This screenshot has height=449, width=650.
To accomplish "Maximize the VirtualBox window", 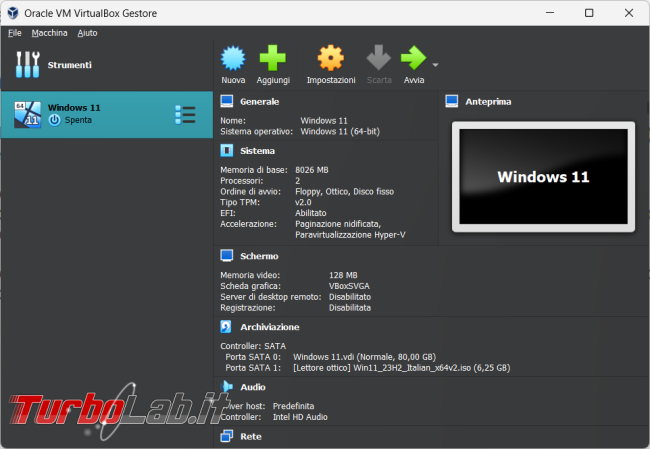I will (589, 13).
